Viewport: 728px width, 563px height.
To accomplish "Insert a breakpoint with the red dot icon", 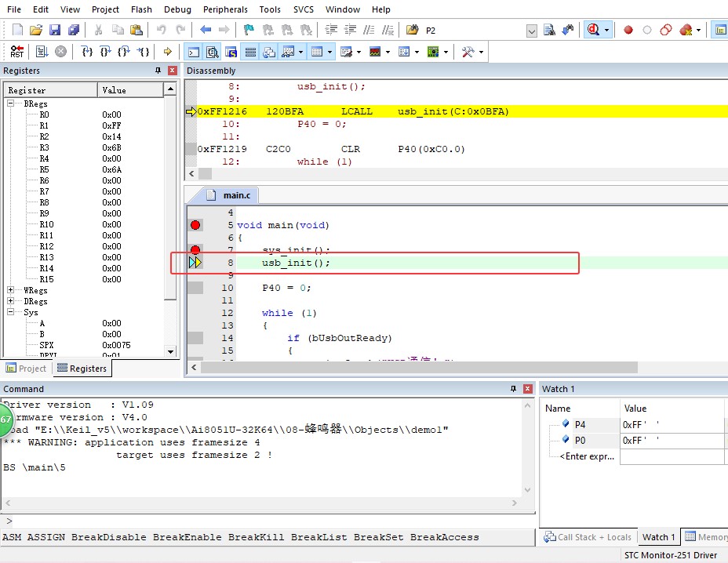I will pyautogui.click(x=628, y=30).
